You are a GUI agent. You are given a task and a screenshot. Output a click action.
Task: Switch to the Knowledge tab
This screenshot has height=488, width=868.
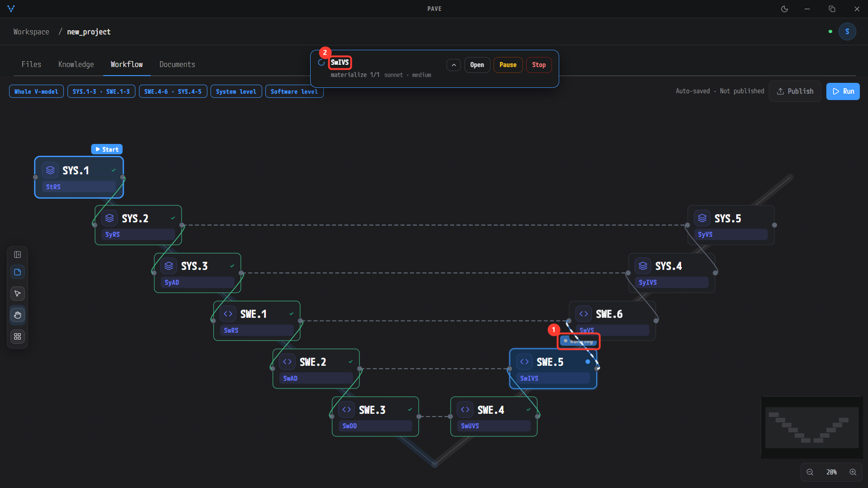tap(76, 64)
